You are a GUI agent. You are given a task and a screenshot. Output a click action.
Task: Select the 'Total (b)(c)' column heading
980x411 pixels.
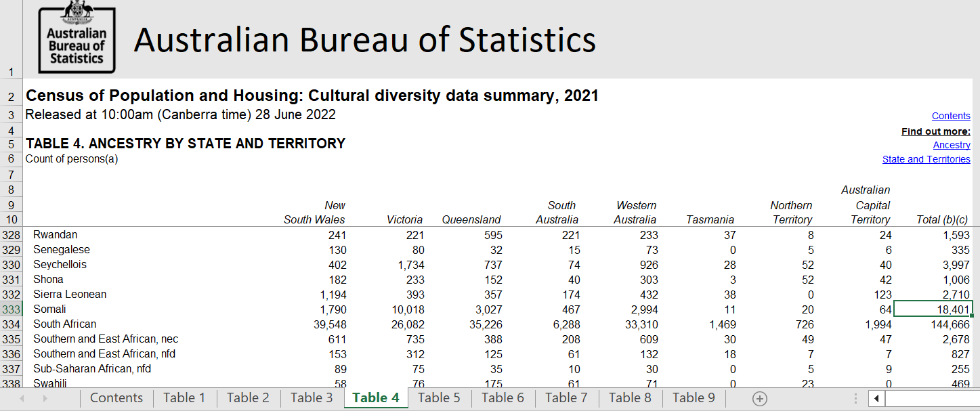tap(942, 219)
